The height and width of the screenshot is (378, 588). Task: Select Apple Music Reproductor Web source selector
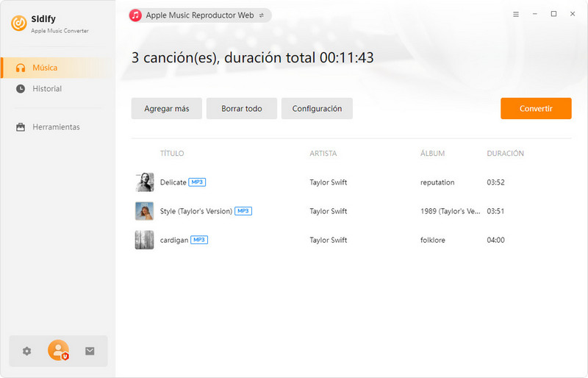pyautogui.click(x=200, y=15)
